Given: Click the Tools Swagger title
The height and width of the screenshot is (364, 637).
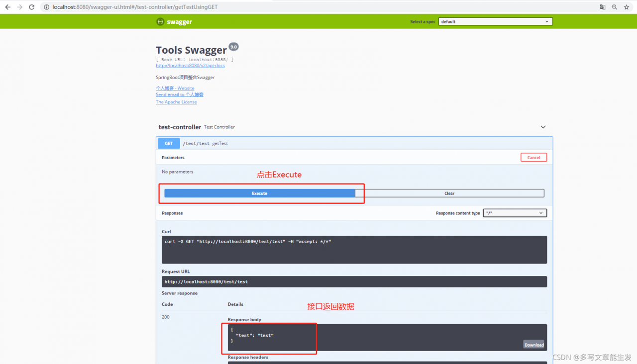Looking at the screenshot, I should (x=191, y=50).
